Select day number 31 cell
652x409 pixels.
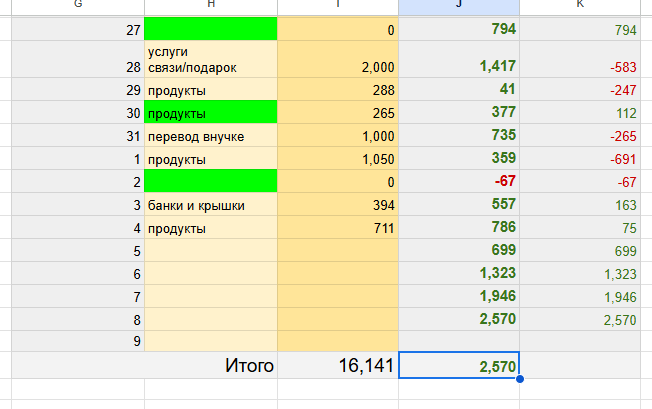pos(78,135)
